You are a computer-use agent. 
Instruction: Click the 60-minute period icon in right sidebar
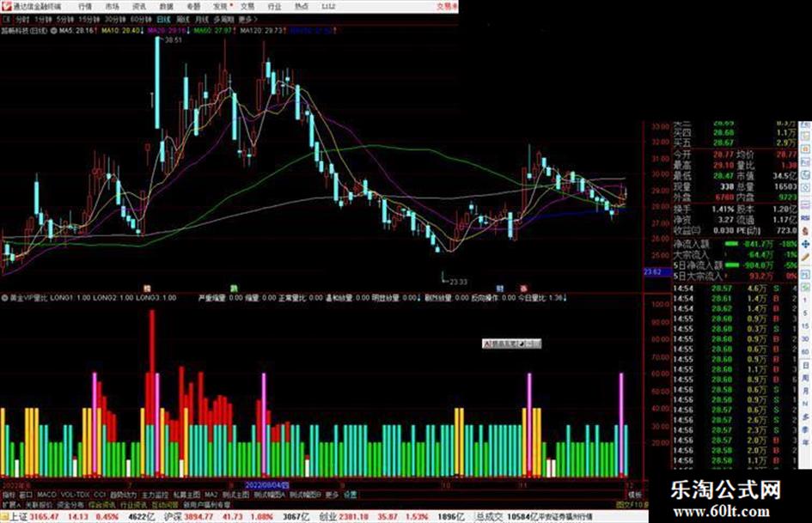(x=805, y=352)
